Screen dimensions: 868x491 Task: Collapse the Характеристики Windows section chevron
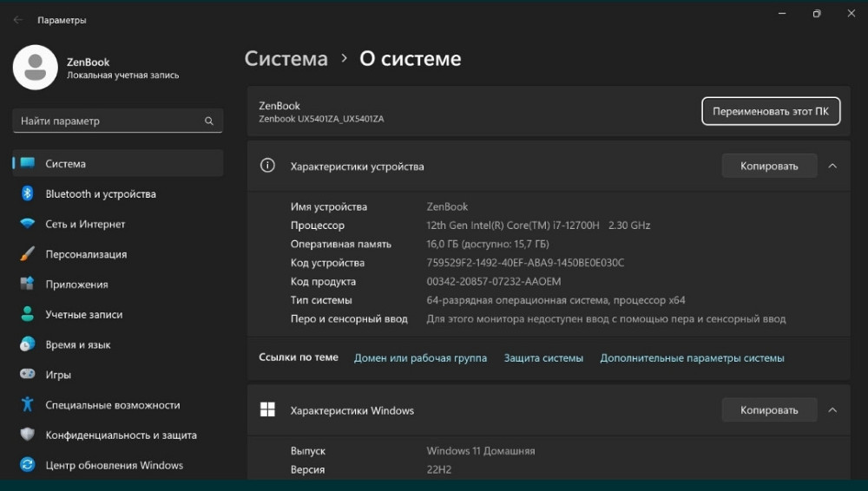832,410
